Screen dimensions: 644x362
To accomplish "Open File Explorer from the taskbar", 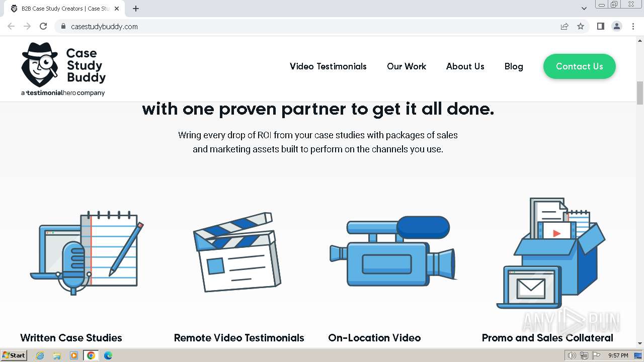I will pyautogui.click(x=57, y=355).
